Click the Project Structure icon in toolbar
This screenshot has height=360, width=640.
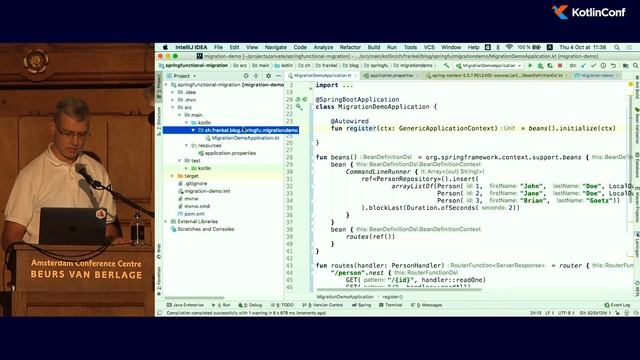(625, 65)
